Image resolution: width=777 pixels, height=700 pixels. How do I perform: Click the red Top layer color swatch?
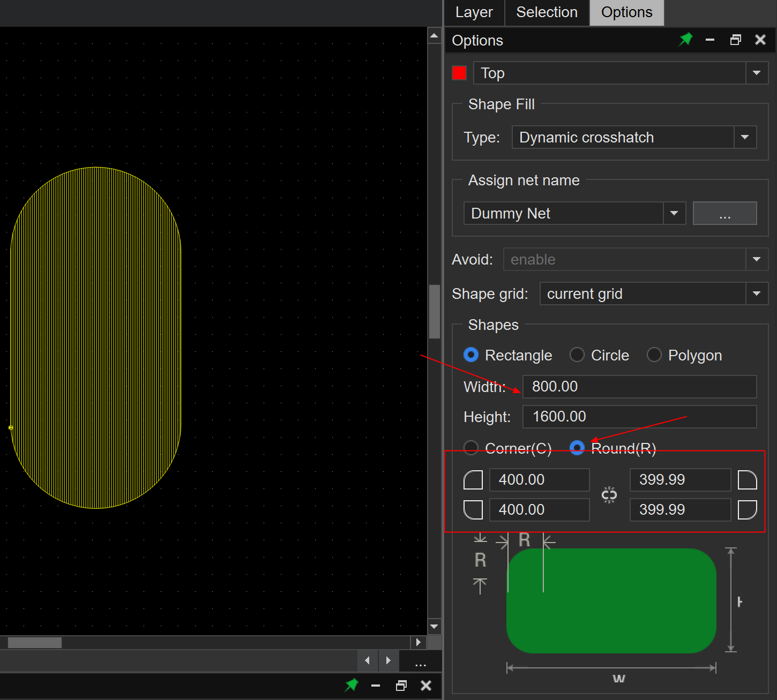tap(459, 73)
